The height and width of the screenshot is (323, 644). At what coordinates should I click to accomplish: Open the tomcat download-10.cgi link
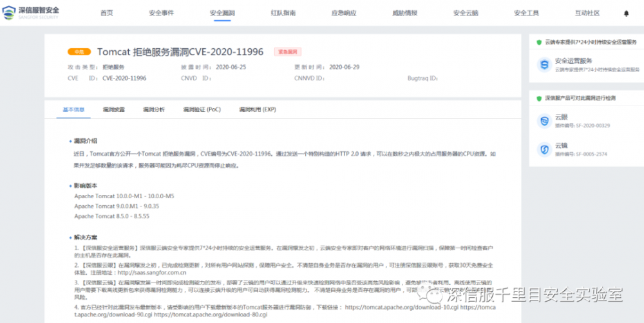[401, 307]
